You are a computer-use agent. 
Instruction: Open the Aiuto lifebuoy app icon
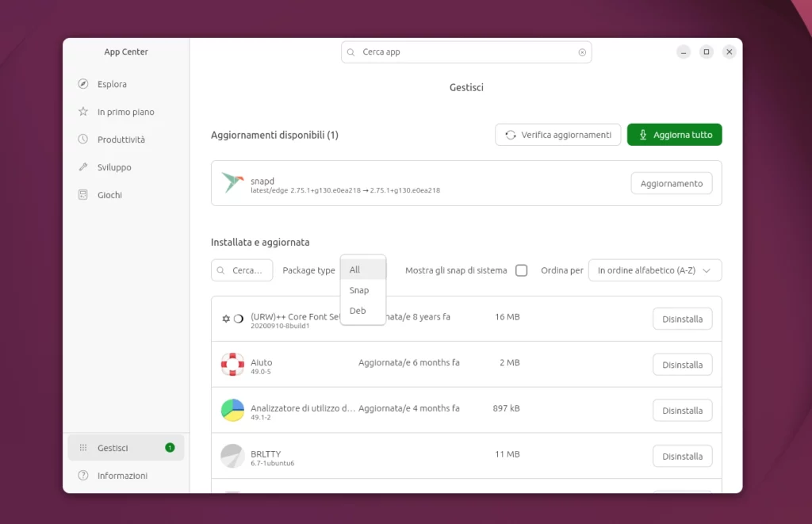pyautogui.click(x=232, y=364)
